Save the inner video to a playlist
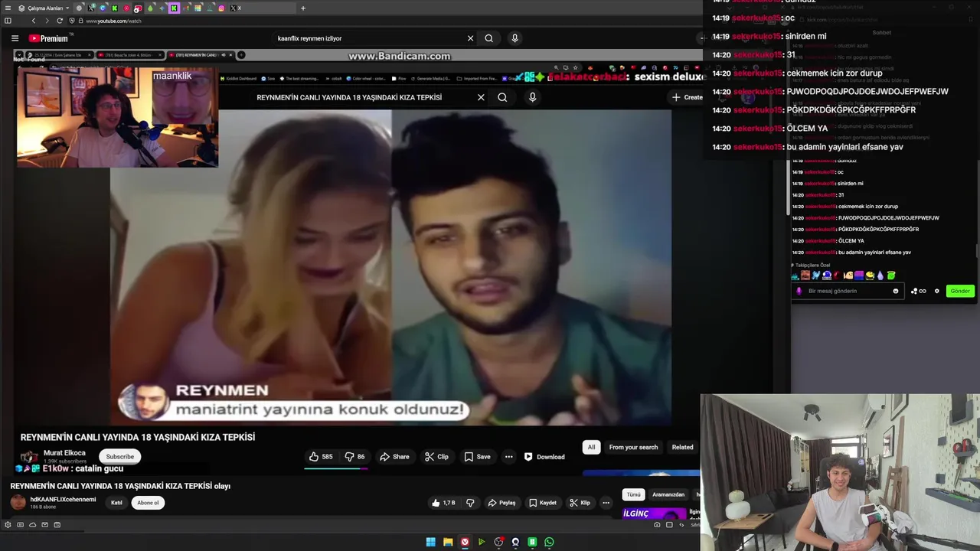This screenshot has width=980, height=551. (477, 457)
